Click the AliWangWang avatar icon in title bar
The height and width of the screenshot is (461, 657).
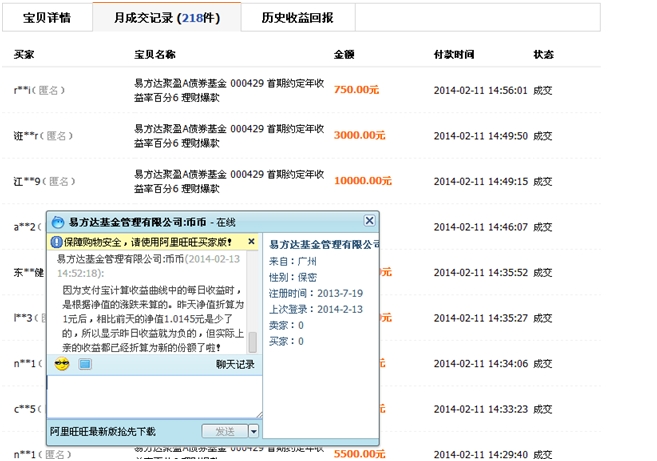point(57,221)
